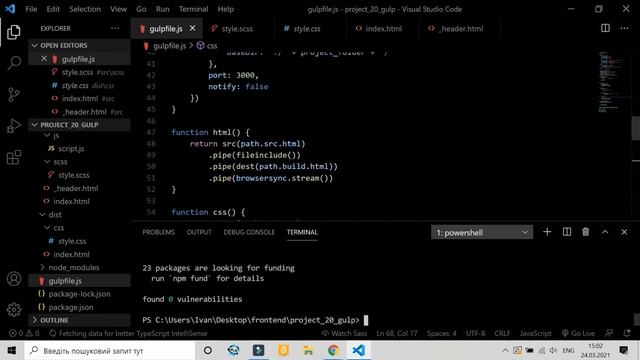Open the Edit menu
The height and width of the screenshot is (360, 640).
53,9
